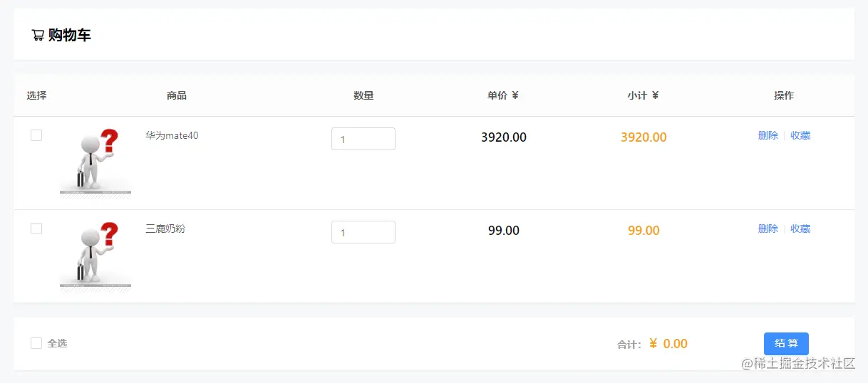The image size is (868, 383).
Task: Click the 小计 column header
Action: [643, 95]
